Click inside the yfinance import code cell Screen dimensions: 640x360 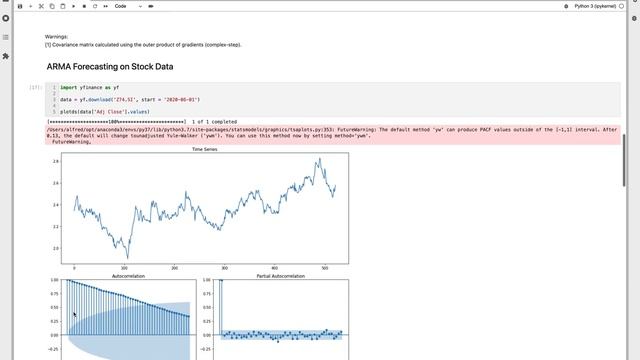[x=333, y=100]
